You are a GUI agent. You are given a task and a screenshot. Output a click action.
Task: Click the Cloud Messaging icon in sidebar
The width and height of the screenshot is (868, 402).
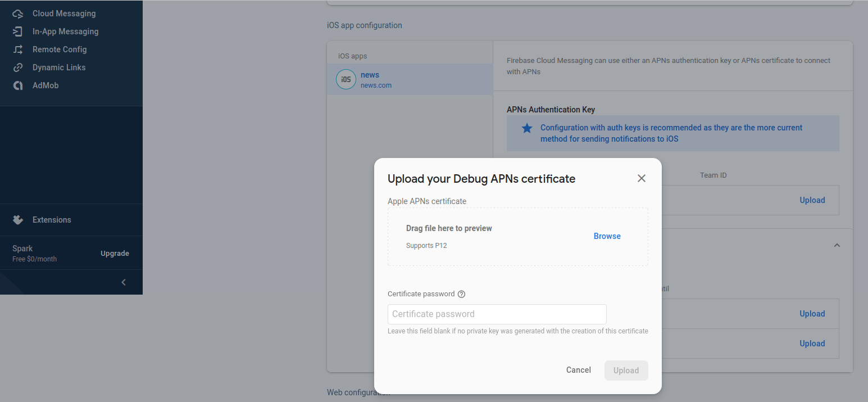pyautogui.click(x=18, y=13)
